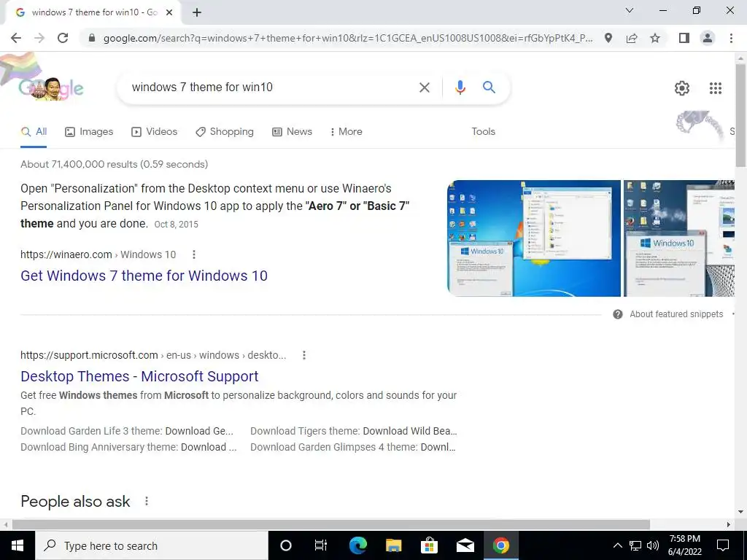Viewport: 747px width, 560px height.
Task: Bookmark this page with the star icon
Action: click(x=655, y=38)
